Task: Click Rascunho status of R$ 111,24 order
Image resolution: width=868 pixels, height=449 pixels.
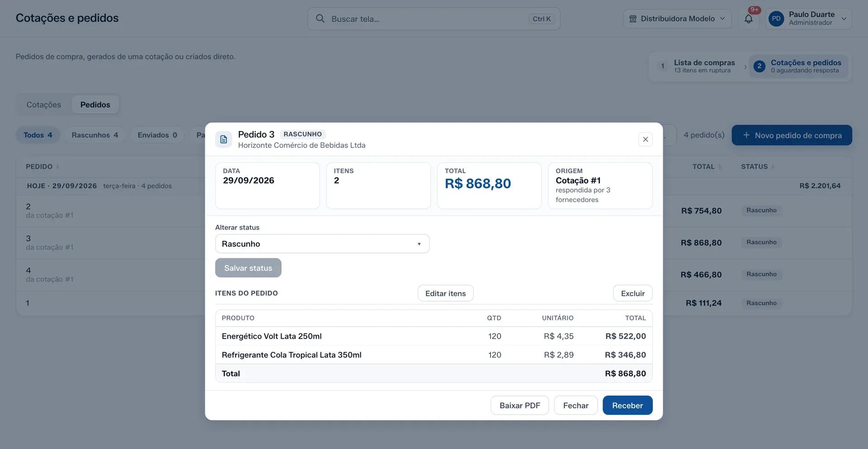Action: coord(761,303)
